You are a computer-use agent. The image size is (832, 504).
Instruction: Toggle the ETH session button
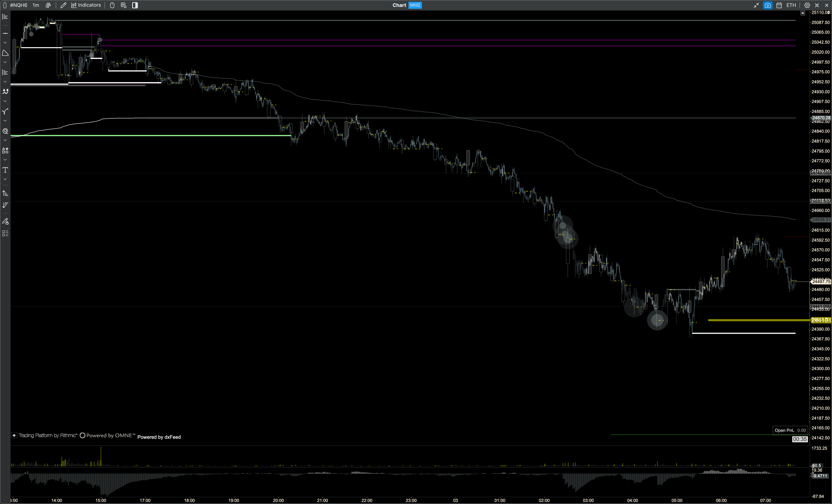point(791,5)
